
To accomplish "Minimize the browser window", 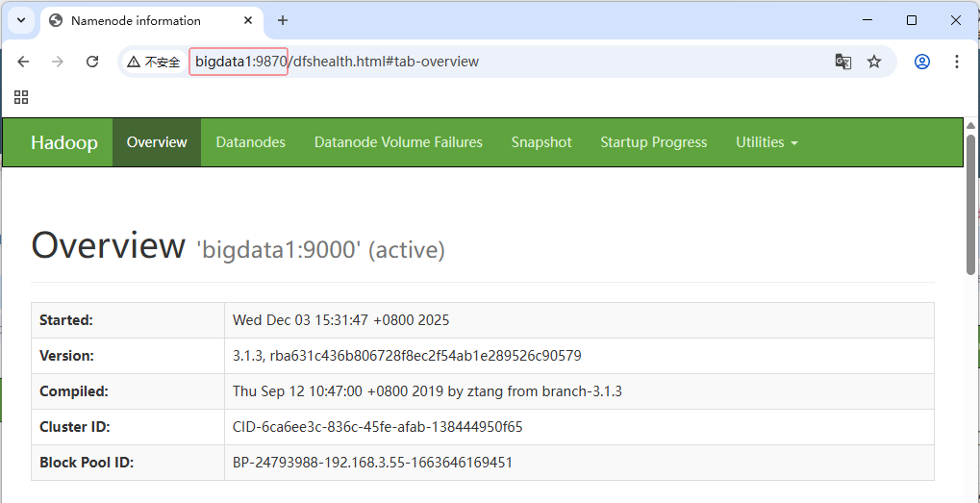I will (x=867, y=20).
